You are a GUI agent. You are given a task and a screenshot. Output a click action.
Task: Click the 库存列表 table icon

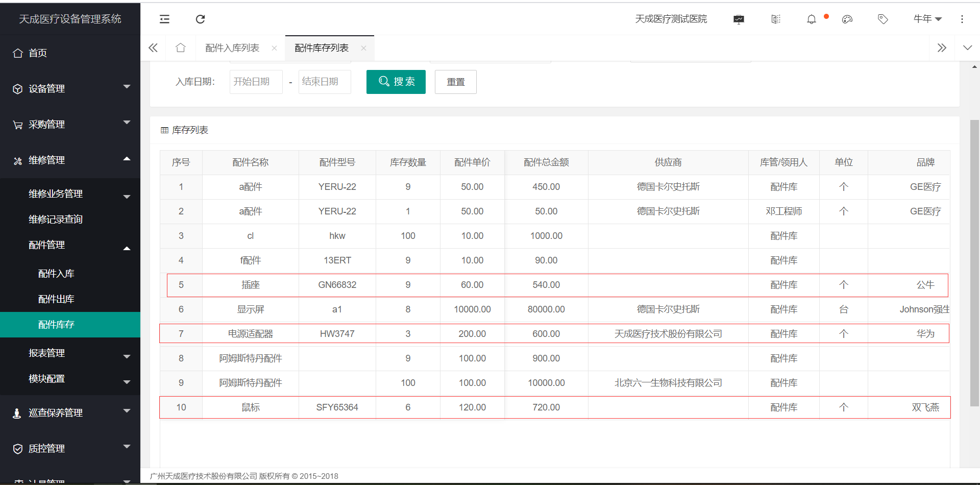164,130
